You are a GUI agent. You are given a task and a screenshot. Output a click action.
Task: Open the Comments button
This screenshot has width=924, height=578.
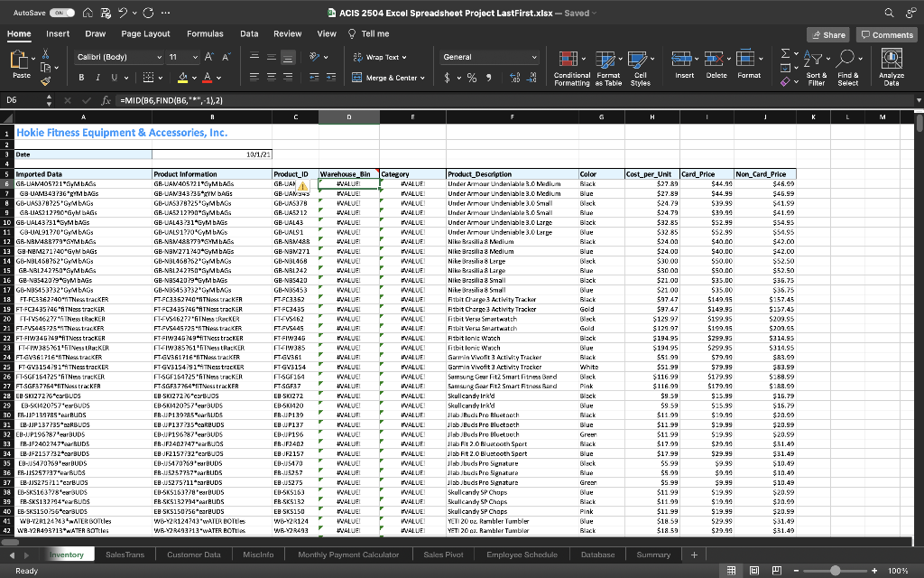pyautogui.click(x=887, y=34)
